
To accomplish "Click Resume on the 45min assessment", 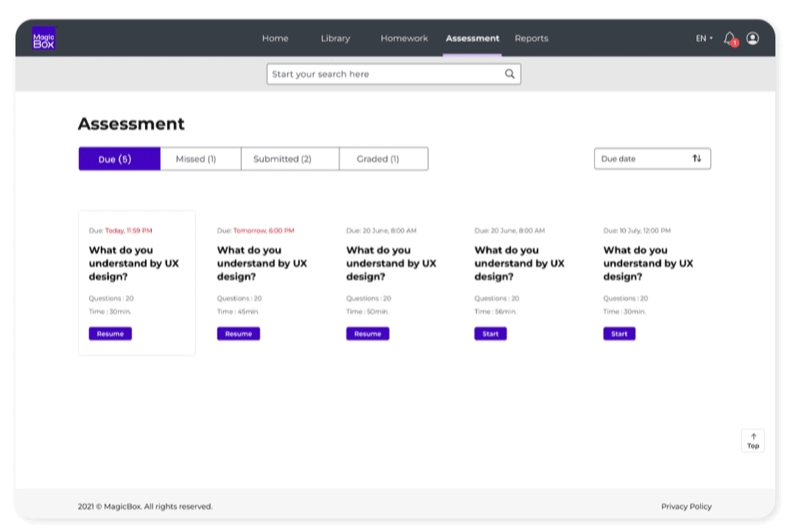I will click(239, 334).
